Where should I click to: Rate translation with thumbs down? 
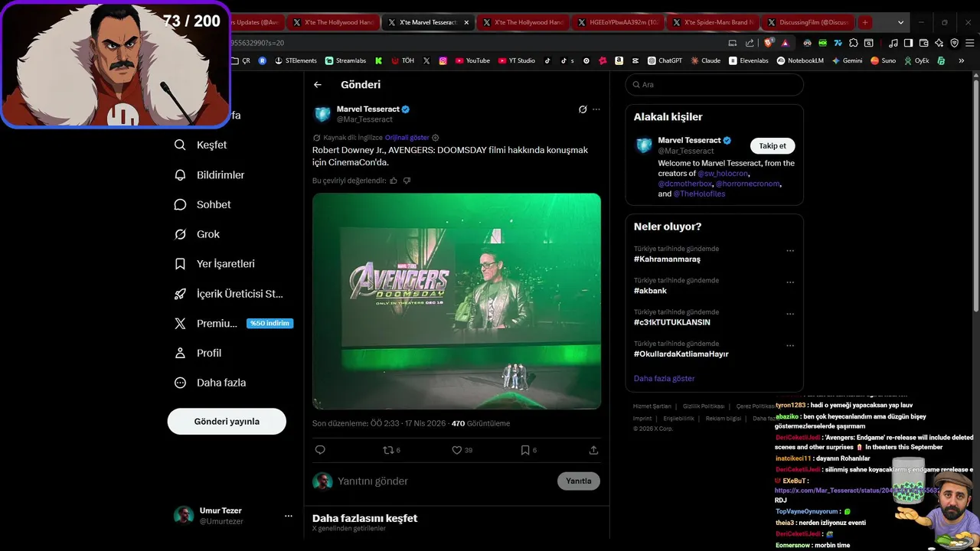pos(407,181)
